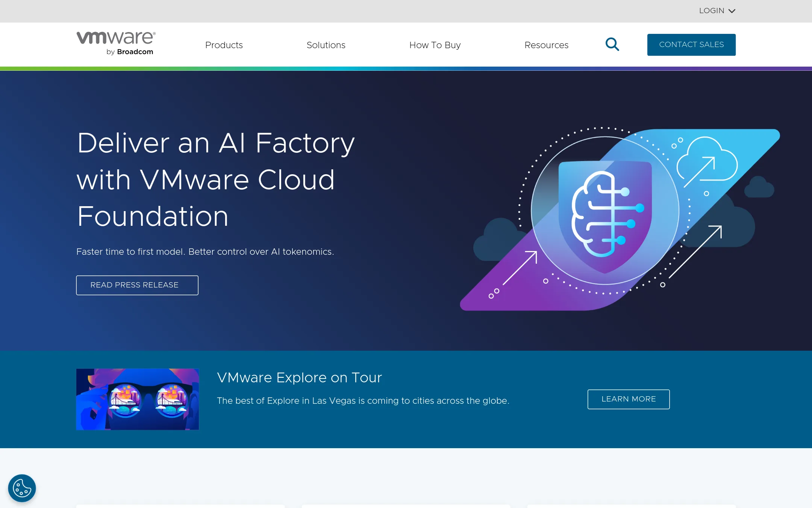Screen dimensions: 812x508
Task: Open the Products menu
Action: point(224,45)
